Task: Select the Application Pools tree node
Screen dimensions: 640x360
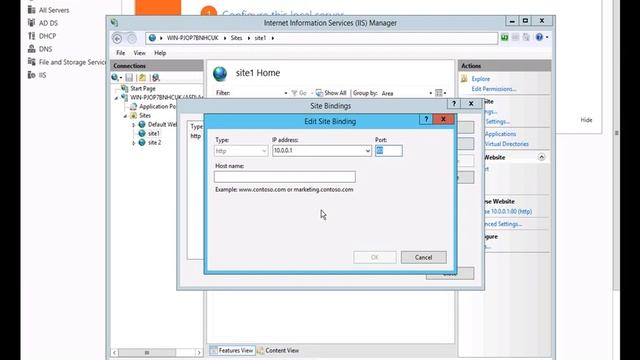Action: (158, 106)
